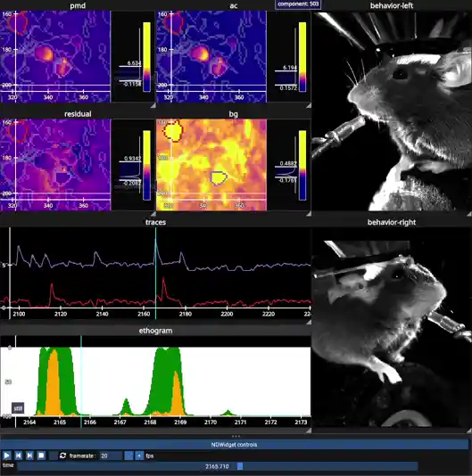
Task: Click the 'still' label in ethogram
Action: point(18,408)
